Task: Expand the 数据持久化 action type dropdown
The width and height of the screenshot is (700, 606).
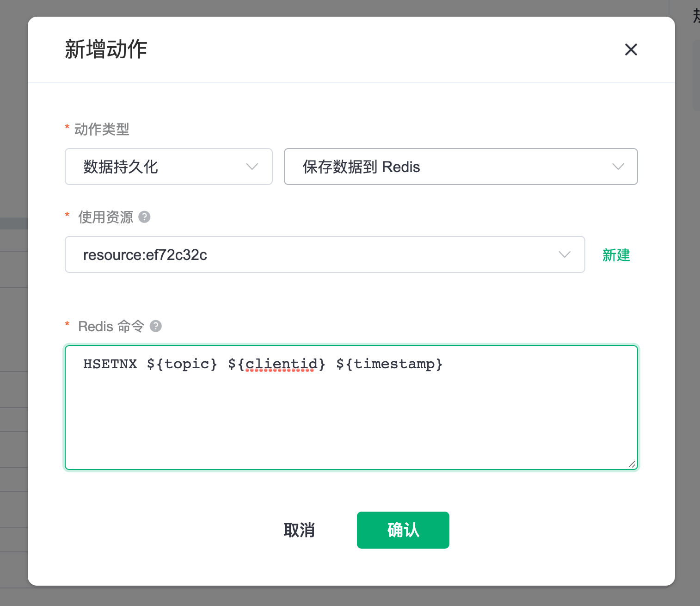Action: [x=168, y=167]
